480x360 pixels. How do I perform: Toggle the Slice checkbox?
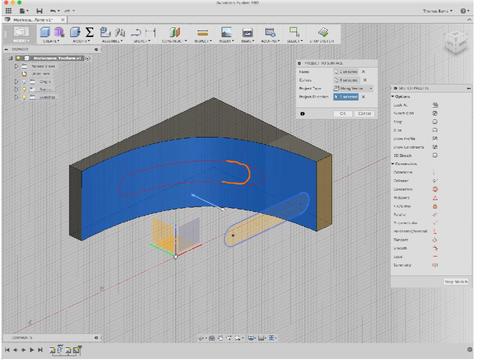(435, 130)
